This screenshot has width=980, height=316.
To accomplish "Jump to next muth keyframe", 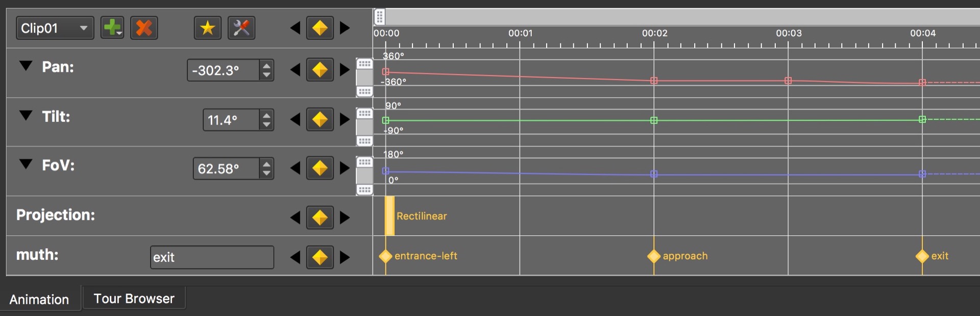I will pyautogui.click(x=345, y=257).
